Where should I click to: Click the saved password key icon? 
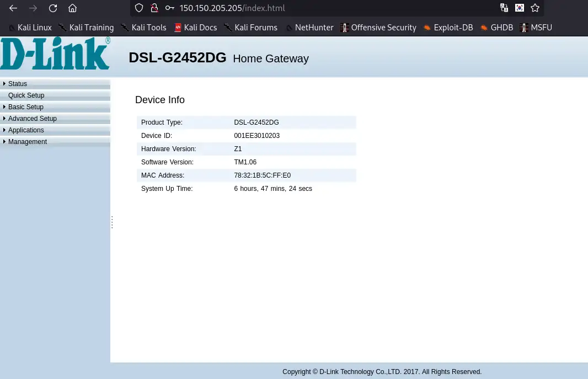(169, 8)
